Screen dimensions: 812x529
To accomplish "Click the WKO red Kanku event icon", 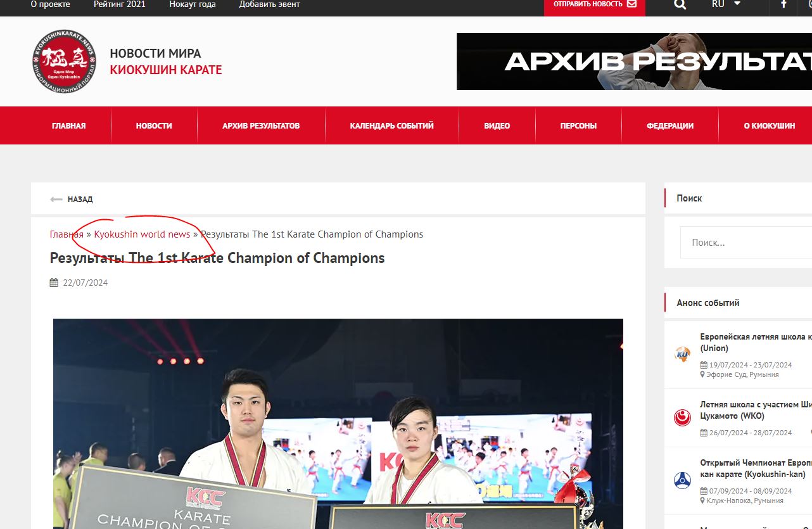I will 682,418.
